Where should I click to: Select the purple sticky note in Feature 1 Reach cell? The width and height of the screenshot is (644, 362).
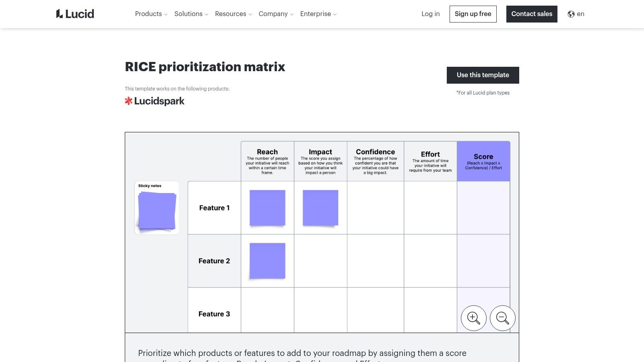click(267, 208)
